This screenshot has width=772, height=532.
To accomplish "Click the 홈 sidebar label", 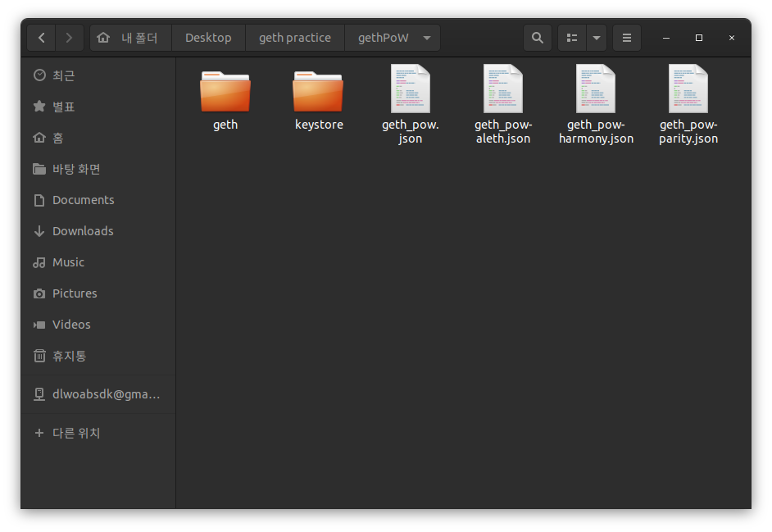I will click(58, 138).
